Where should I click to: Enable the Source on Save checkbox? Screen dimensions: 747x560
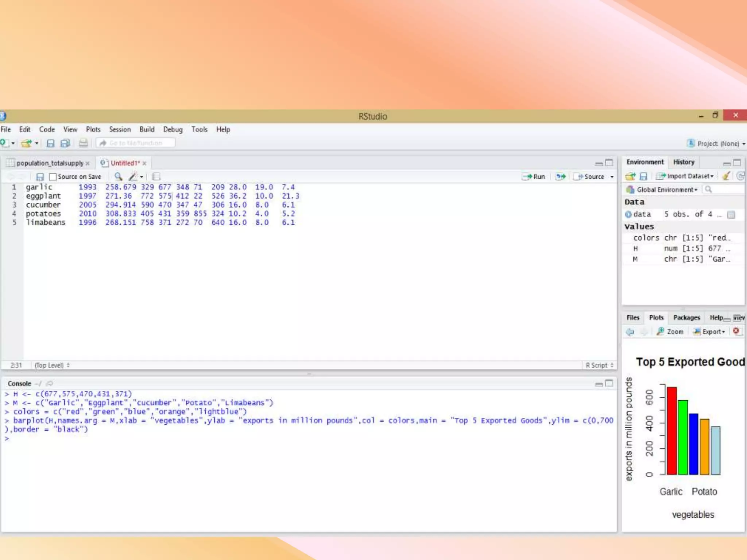[53, 177]
